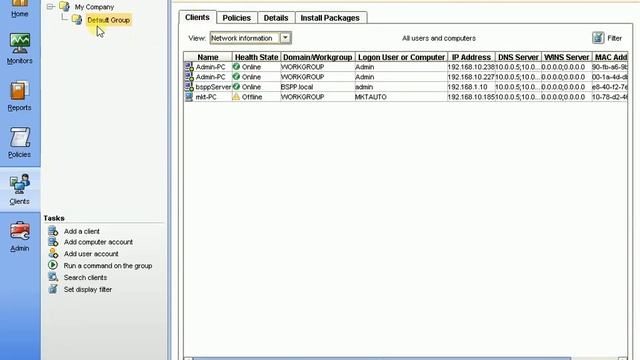Select My Company in the tree
The image size is (640, 360).
click(x=94, y=7)
